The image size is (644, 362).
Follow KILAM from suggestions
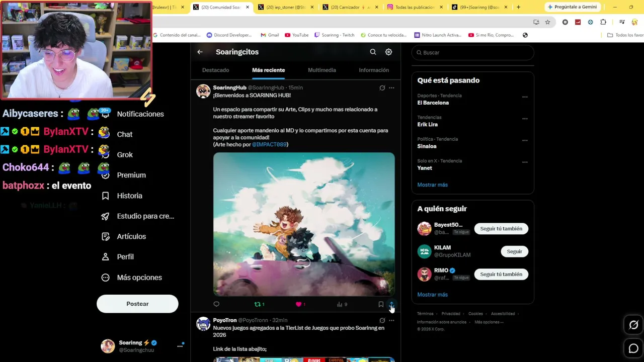click(514, 251)
